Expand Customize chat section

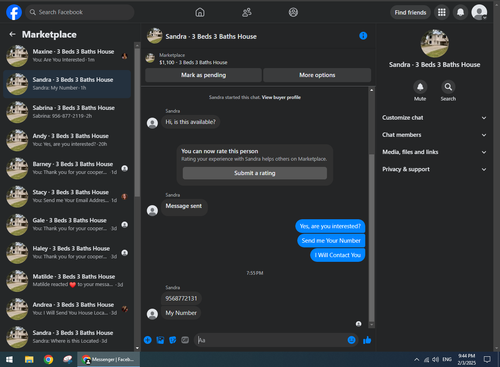[x=434, y=118]
